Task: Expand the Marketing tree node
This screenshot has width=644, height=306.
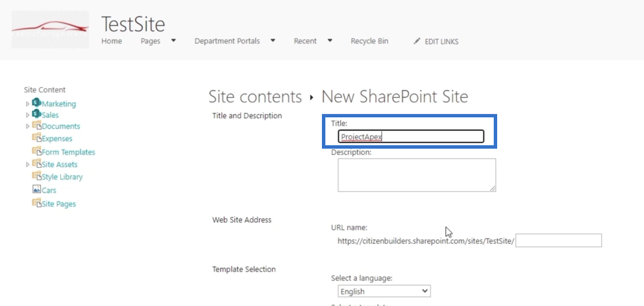Action: 27,104
